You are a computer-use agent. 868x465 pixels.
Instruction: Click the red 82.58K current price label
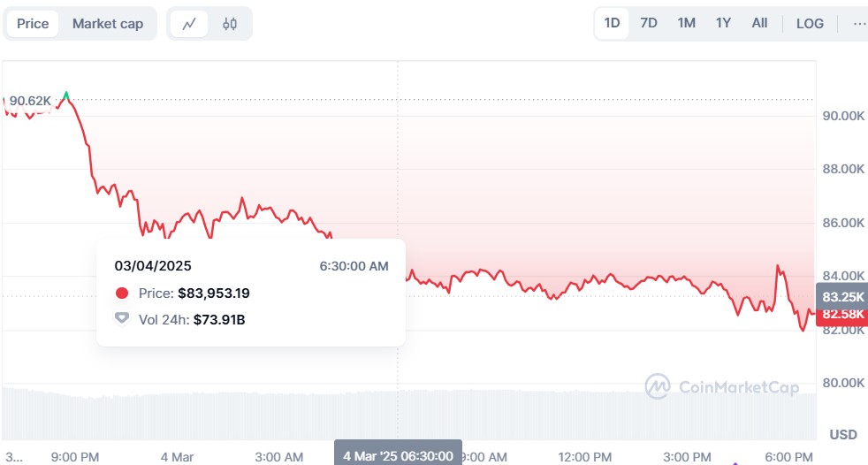click(x=842, y=314)
